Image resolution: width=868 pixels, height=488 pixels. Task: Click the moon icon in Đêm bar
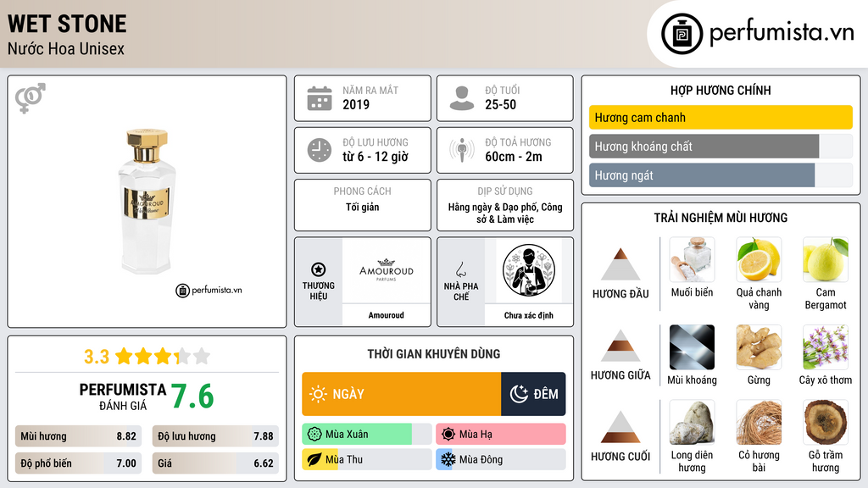[x=519, y=394]
